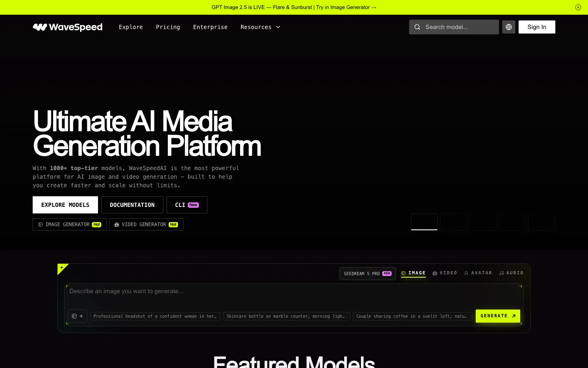Expand the Resources dropdown

(x=261, y=27)
